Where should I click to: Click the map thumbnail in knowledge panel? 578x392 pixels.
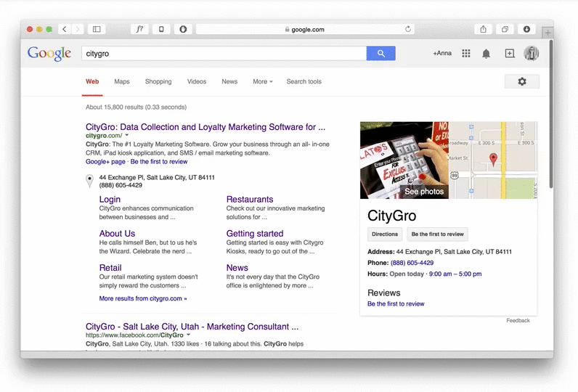point(493,160)
